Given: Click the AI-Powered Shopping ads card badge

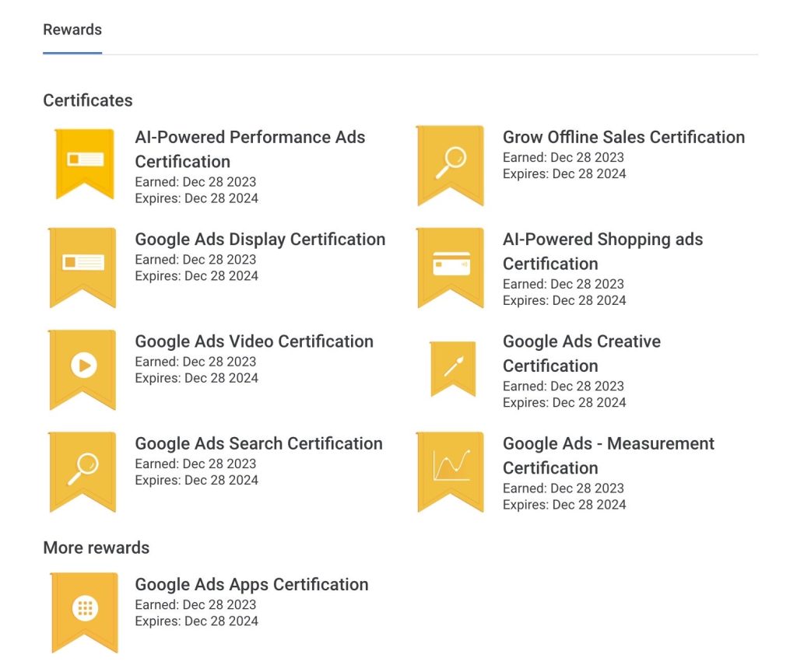Looking at the screenshot, I should tap(451, 268).
